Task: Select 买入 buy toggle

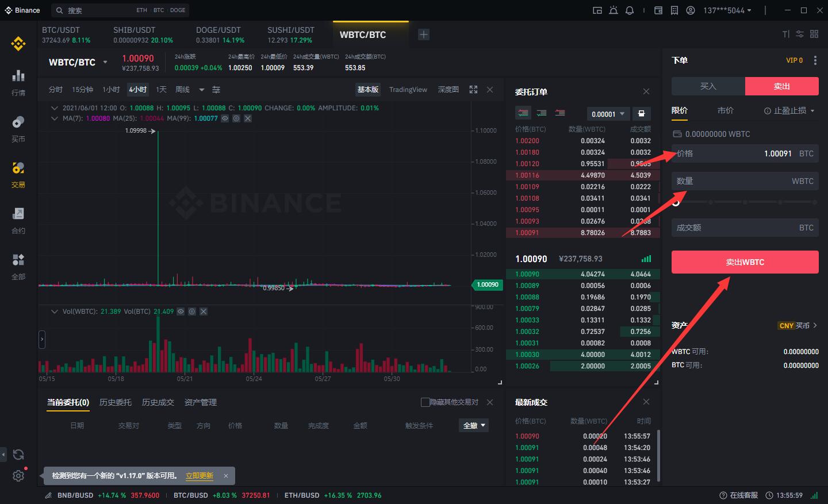Action: [708, 86]
